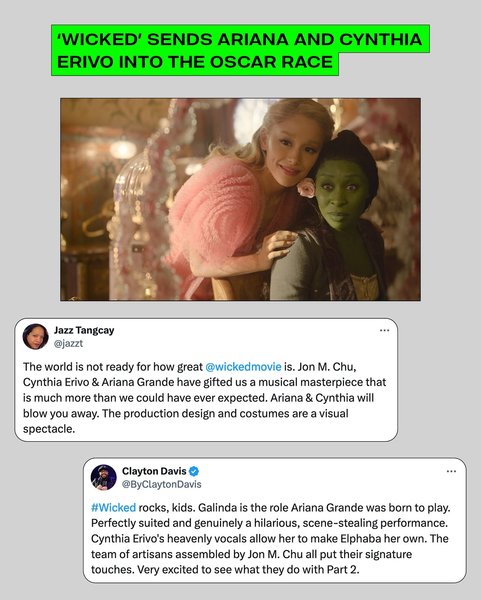Screen dimensions: 481x600
Task: Open Jazz Tangcay's profile avatar
Action: pyautogui.click(x=36, y=336)
